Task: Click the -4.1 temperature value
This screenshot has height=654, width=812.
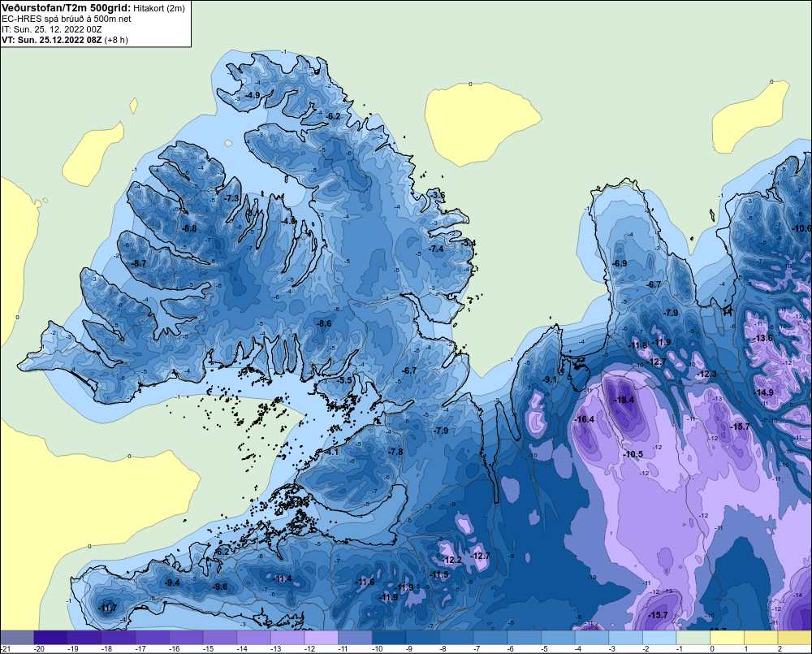Action: click(331, 453)
